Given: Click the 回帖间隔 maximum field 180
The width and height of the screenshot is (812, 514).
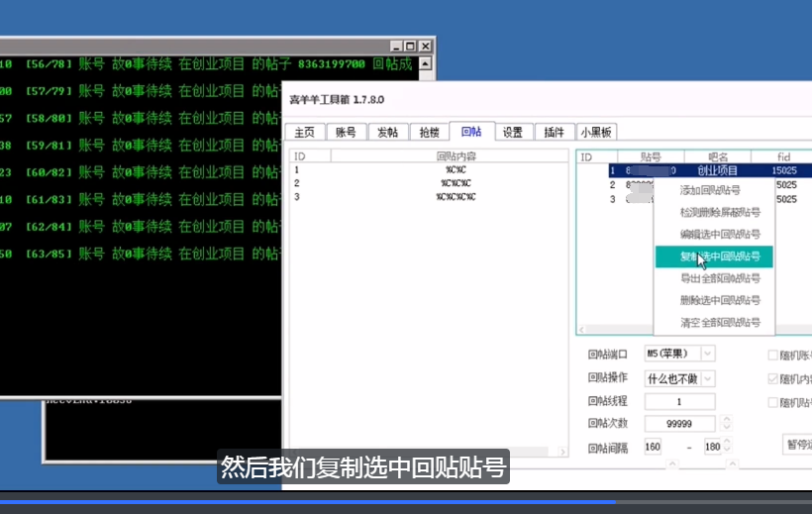Looking at the screenshot, I should 713,447.
